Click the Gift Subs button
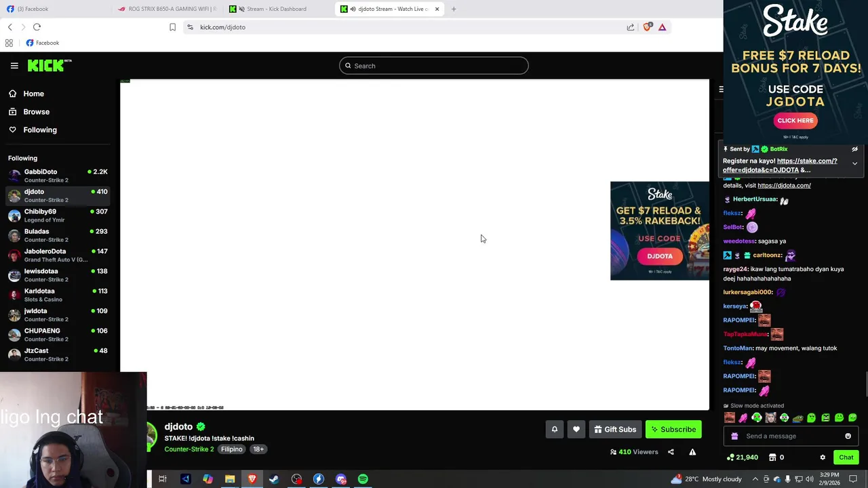The image size is (868, 488). pyautogui.click(x=615, y=429)
